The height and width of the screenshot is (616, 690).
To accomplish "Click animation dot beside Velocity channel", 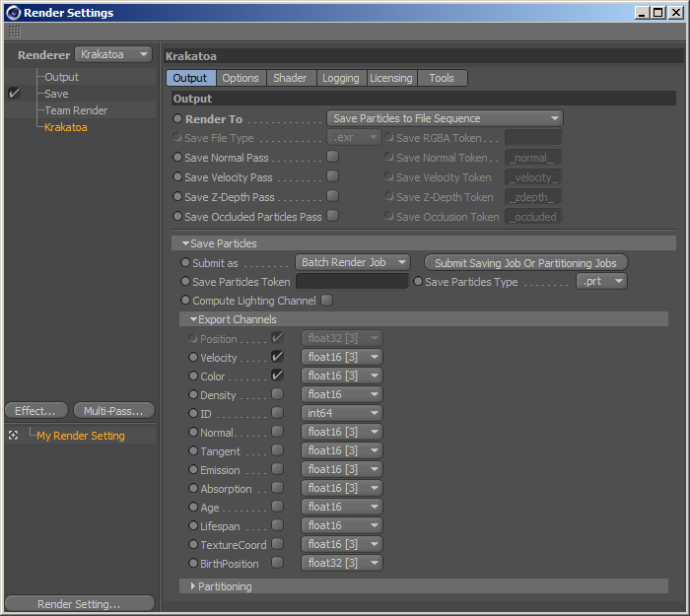I will pyautogui.click(x=193, y=357).
